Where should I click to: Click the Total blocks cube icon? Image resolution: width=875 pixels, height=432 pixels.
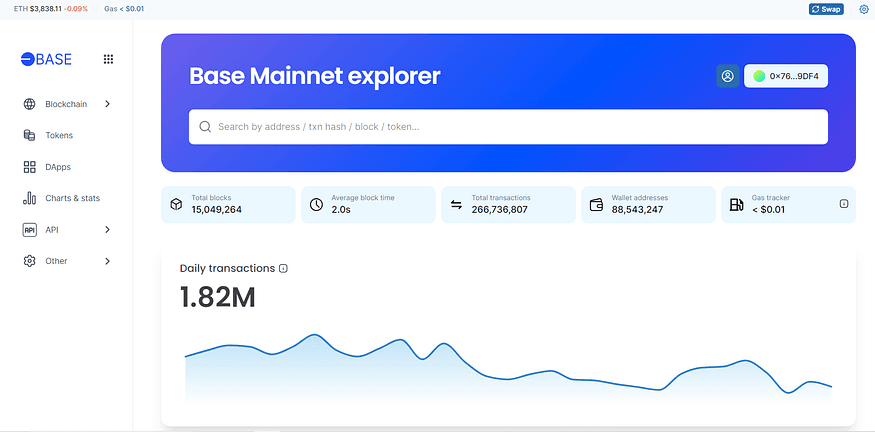[x=176, y=205]
